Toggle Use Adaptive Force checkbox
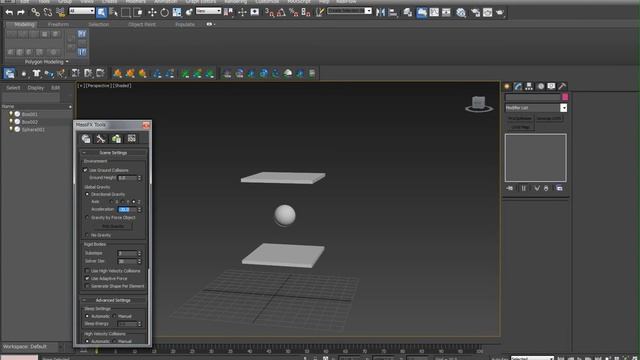The width and height of the screenshot is (640, 360). click(x=87, y=278)
